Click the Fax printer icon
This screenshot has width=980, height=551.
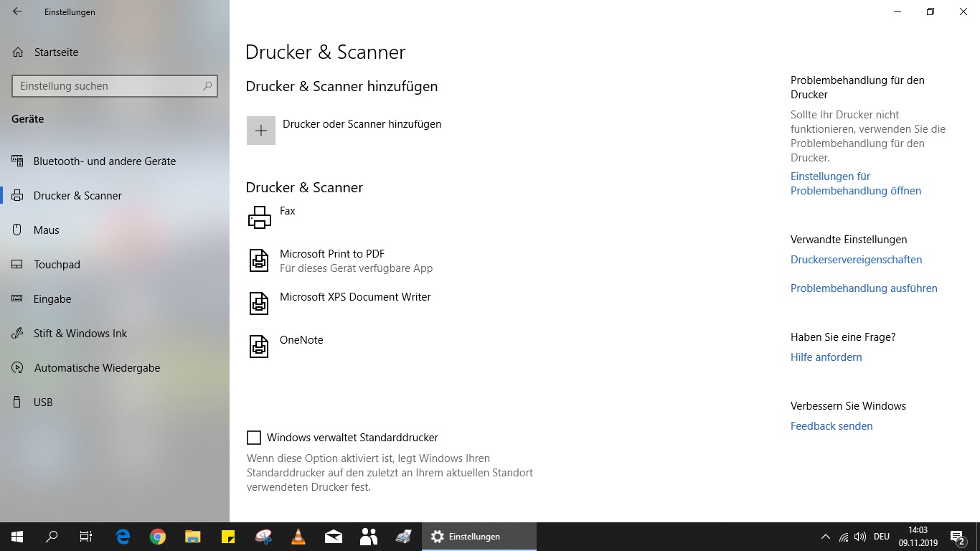(259, 217)
